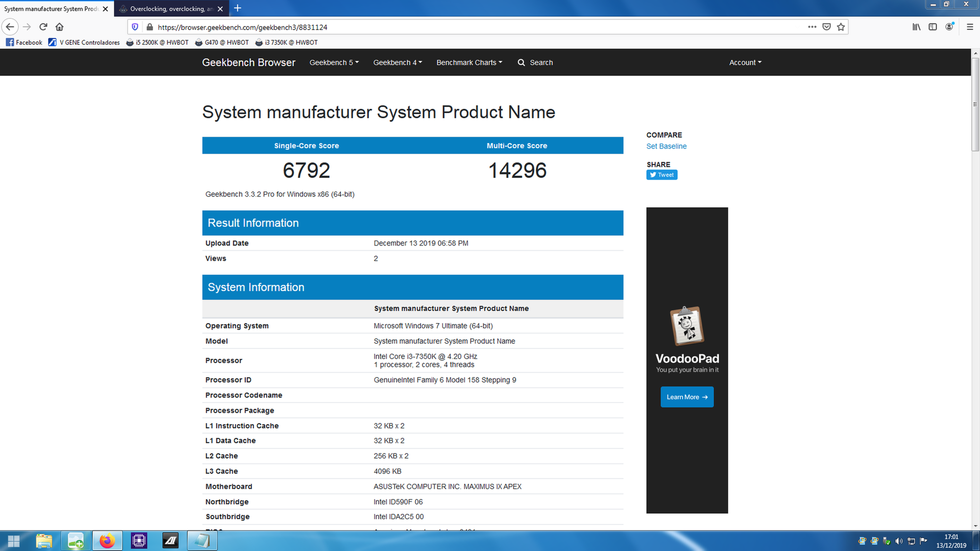Open i3 7350K @ HWBOT bookmark
Screen dimensions: 980x551
coord(286,42)
